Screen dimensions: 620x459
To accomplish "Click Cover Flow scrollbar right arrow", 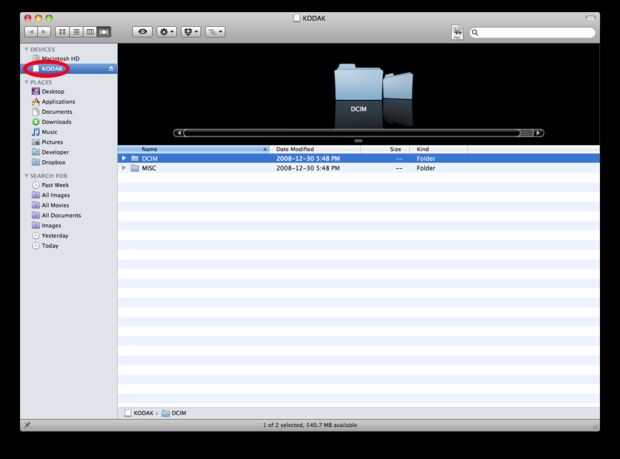I will [539, 133].
